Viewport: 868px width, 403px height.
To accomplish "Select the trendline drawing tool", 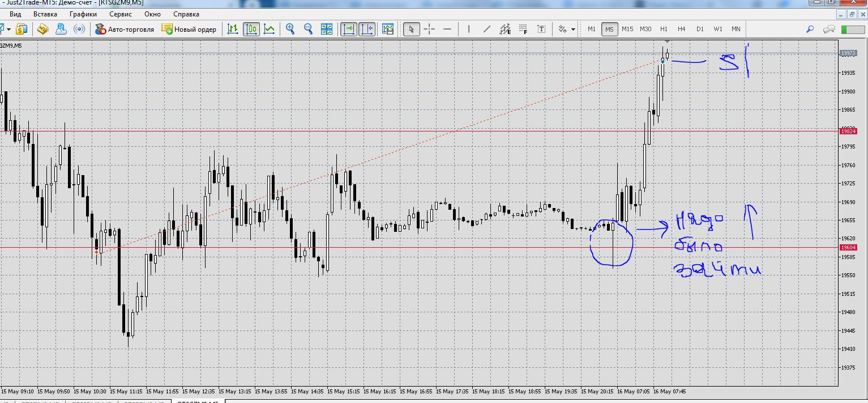I will coord(486,29).
